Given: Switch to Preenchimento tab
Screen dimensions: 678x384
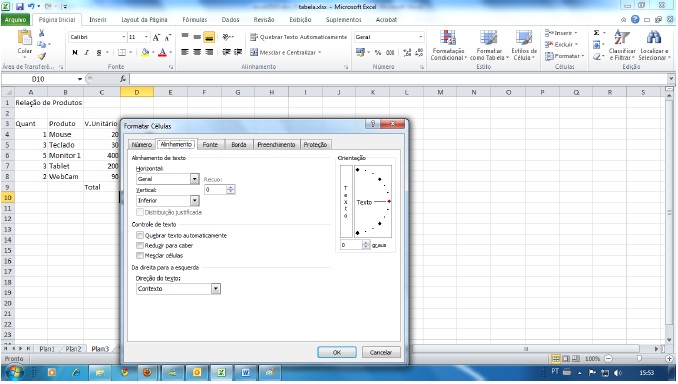Looking at the screenshot, I should pyautogui.click(x=276, y=144).
